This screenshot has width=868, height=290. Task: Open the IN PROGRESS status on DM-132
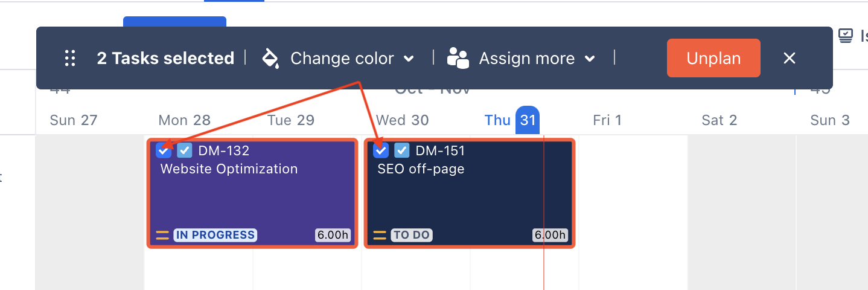[215, 235]
